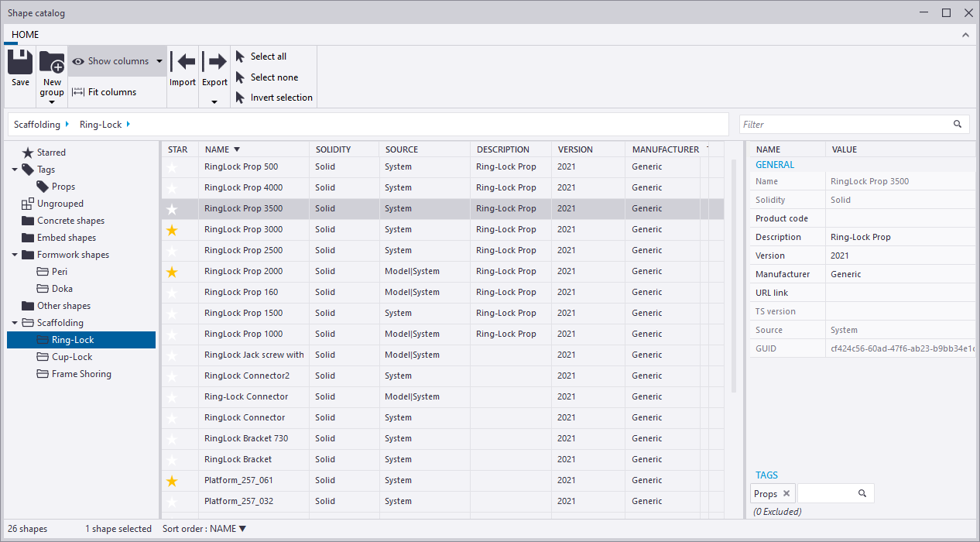Star the RingLock Prop 500 row
Image resolution: width=980 pixels, height=542 pixels.
(x=172, y=167)
